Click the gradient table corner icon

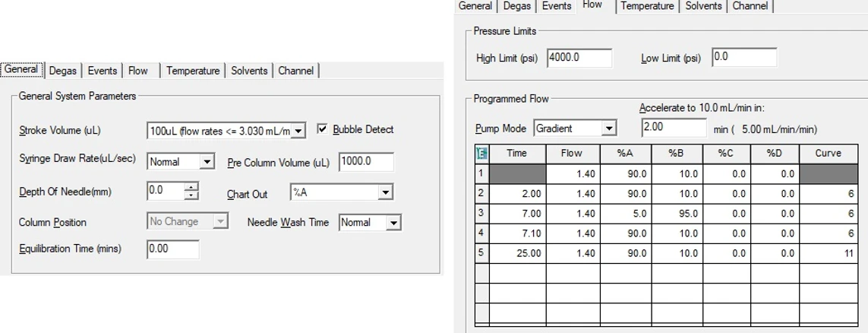481,153
